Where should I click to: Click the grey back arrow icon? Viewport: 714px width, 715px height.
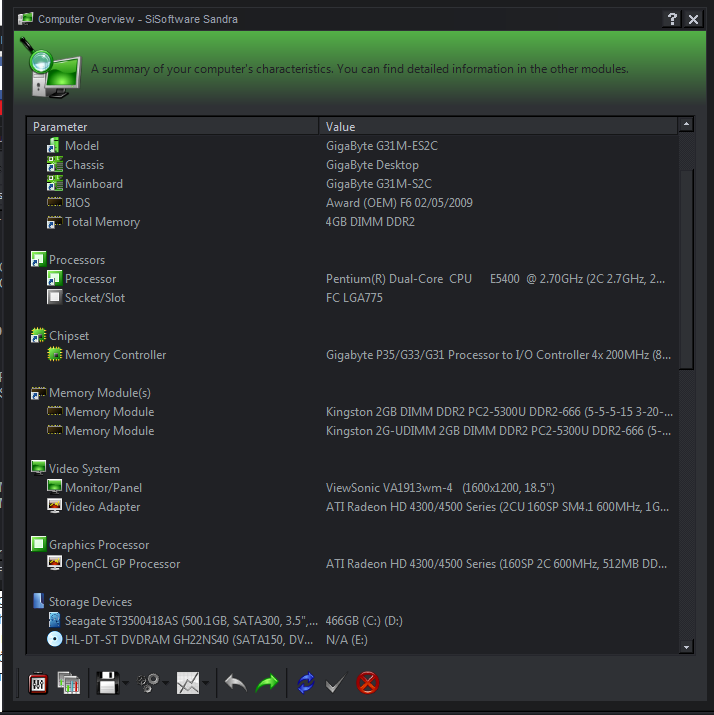tap(236, 683)
